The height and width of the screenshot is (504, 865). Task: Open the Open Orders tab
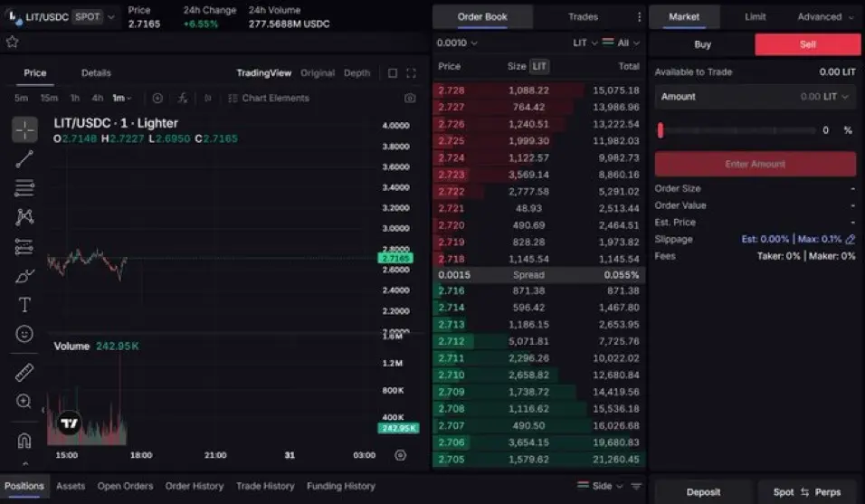[125, 486]
